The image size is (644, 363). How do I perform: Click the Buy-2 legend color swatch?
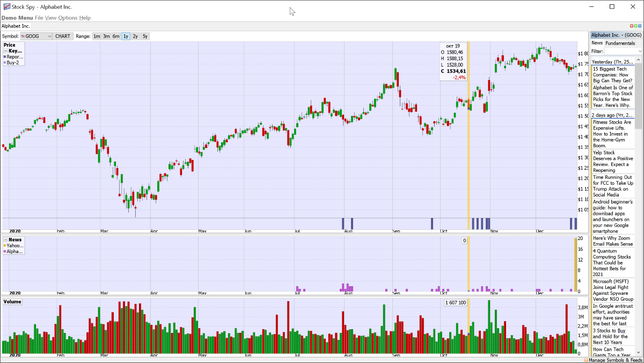click(5, 62)
